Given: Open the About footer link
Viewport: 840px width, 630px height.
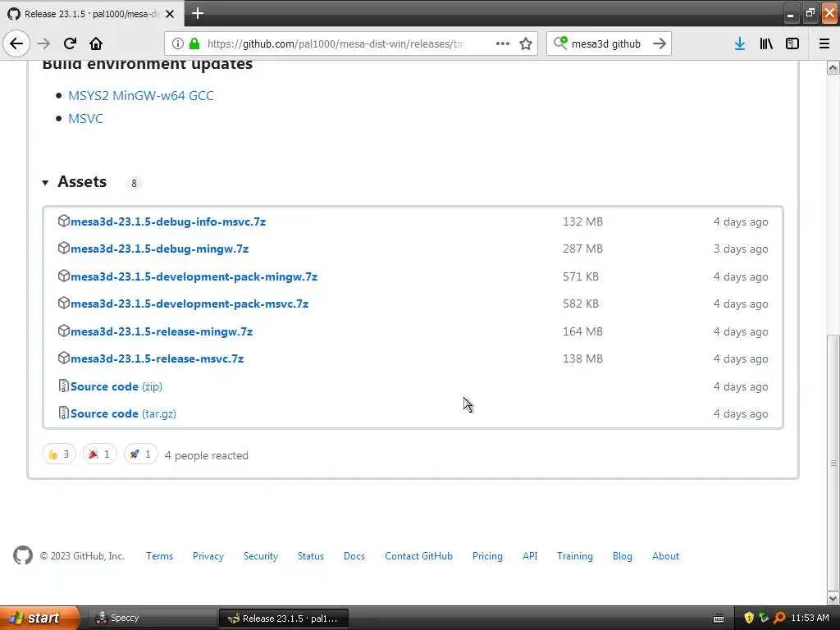Looking at the screenshot, I should pos(665,556).
